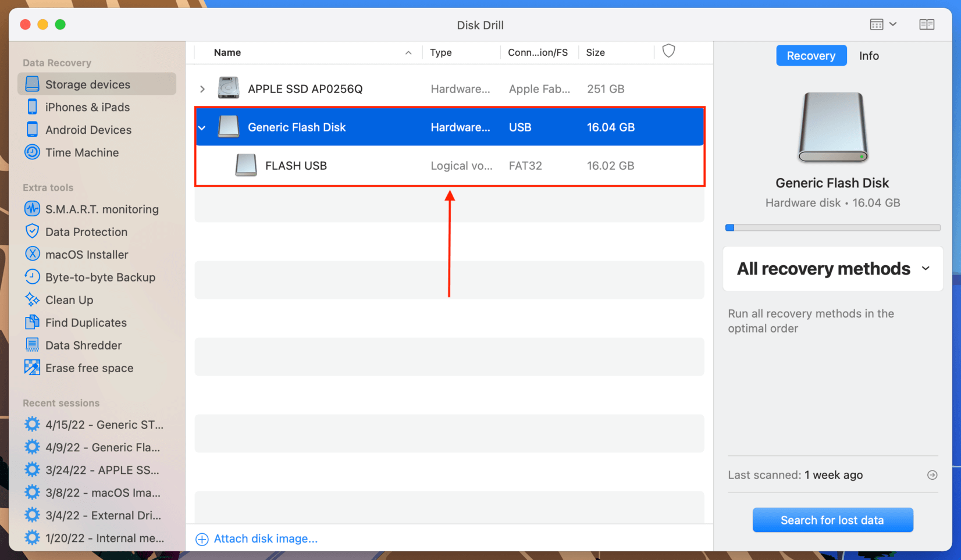Click the last scanned arrow icon
This screenshot has width=961, height=560.
click(x=932, y=475)
